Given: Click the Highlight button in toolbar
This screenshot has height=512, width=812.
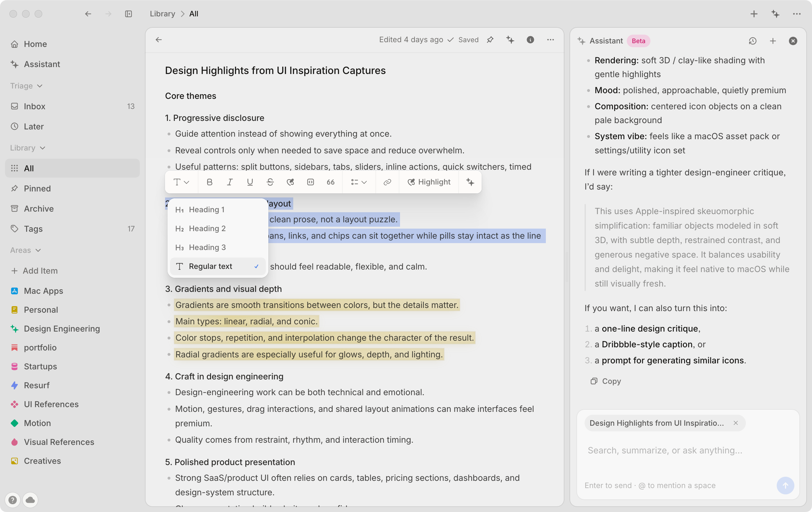Looking at the screenshot, I should pos(429,182).
